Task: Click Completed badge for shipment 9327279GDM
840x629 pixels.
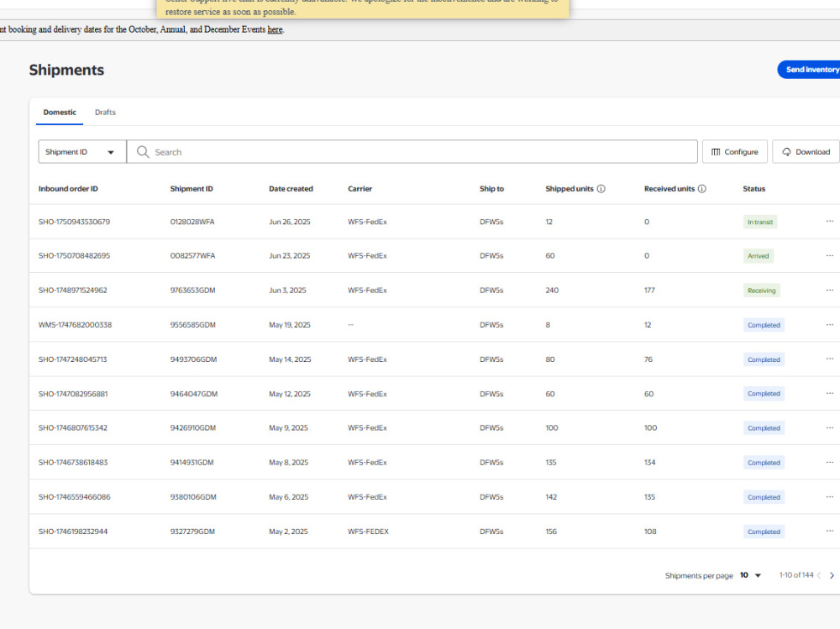Action: [764, 532]
